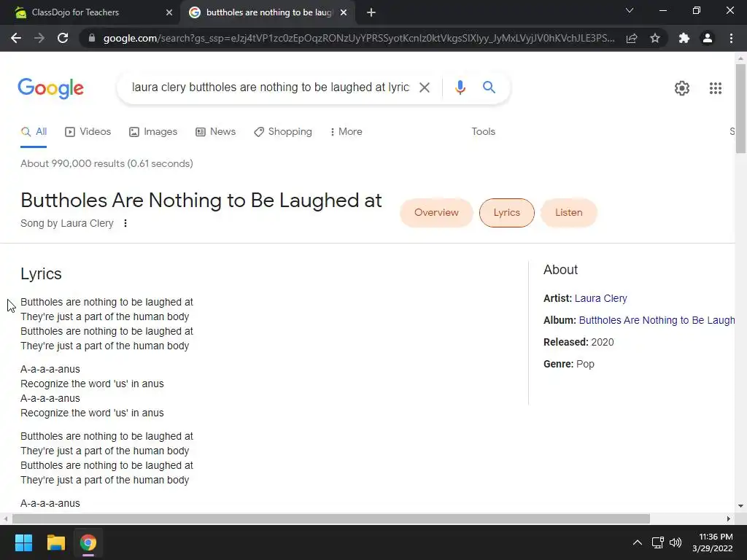
Task: Open search Tools options
Action: 483,132
